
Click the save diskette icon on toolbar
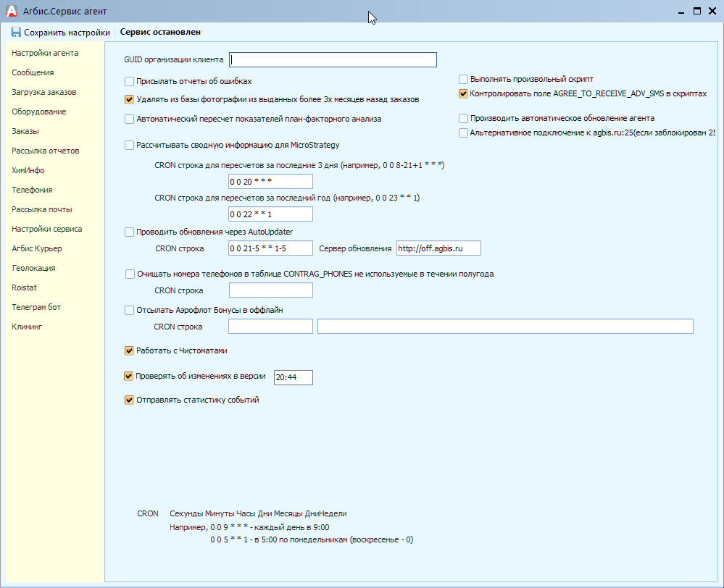[14, 32]
